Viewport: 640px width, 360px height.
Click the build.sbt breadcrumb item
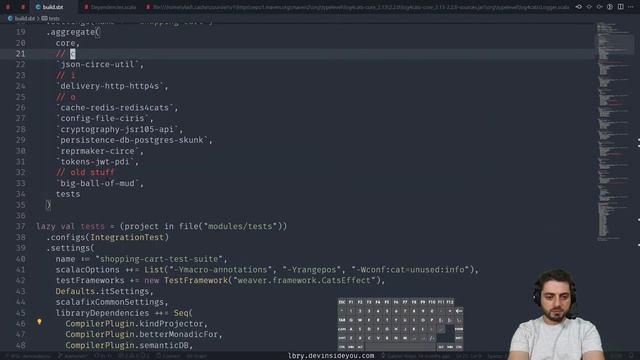click(24, 18)
